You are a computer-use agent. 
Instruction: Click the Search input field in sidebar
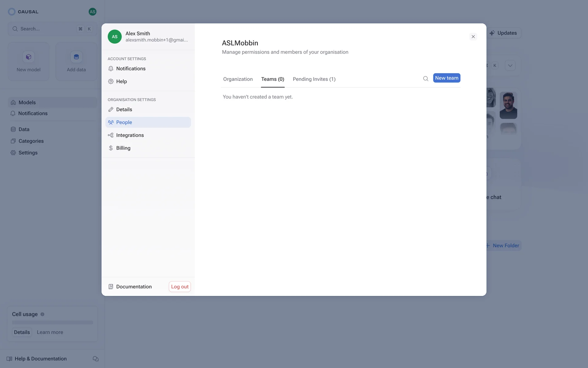[46, 29]
